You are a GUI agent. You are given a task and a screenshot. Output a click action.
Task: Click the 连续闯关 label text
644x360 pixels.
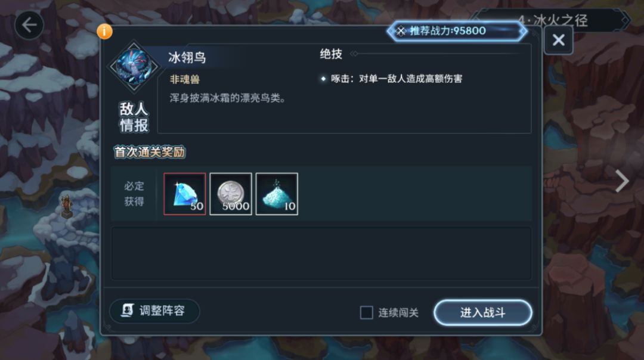(398, 313)
